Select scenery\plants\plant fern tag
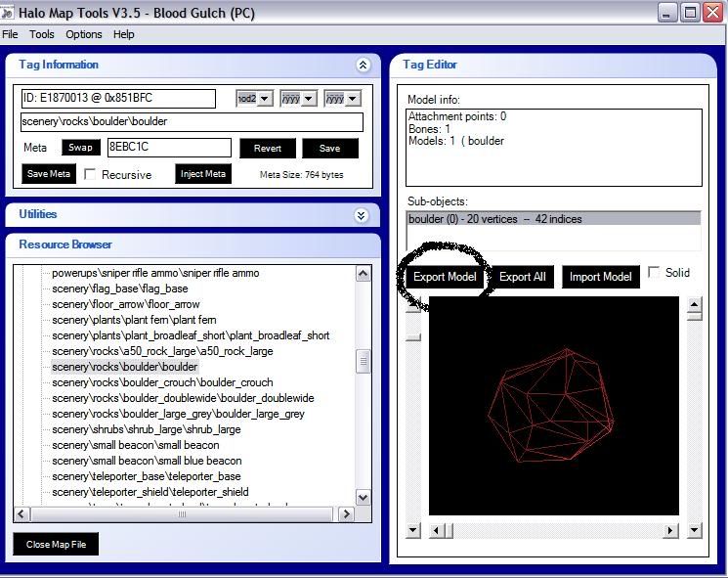 (x=134, y=320)
